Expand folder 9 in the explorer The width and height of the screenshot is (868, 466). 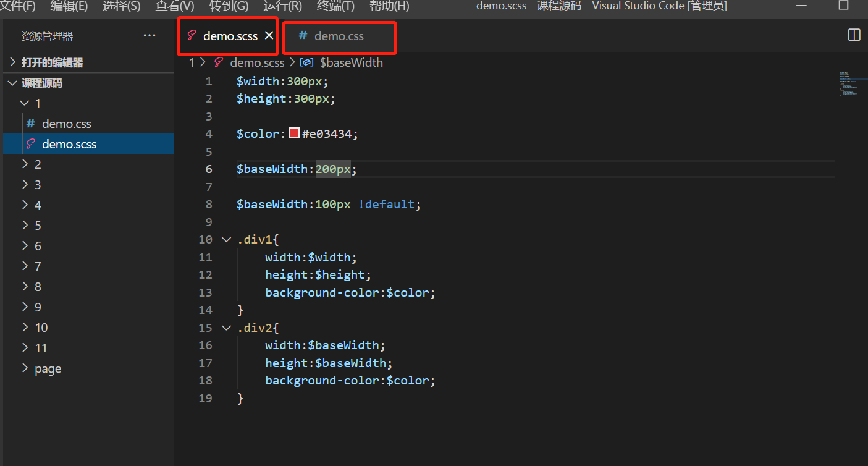25,307
